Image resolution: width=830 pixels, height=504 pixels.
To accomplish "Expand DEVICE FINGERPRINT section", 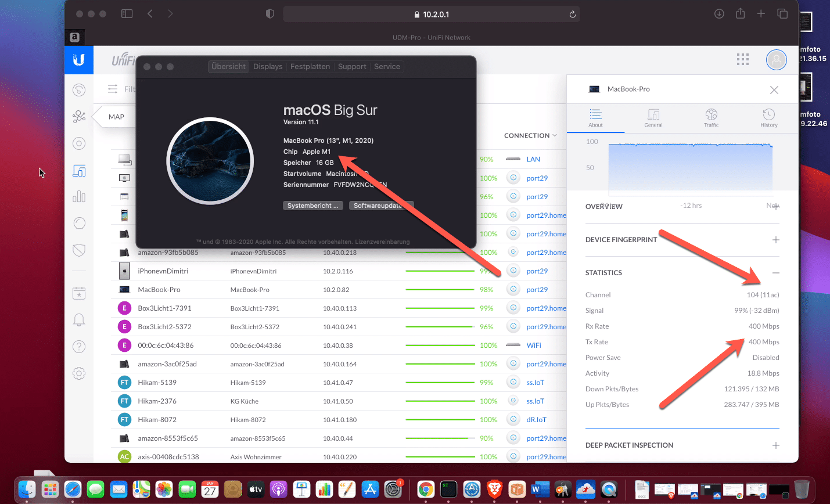I will [776, 240].
